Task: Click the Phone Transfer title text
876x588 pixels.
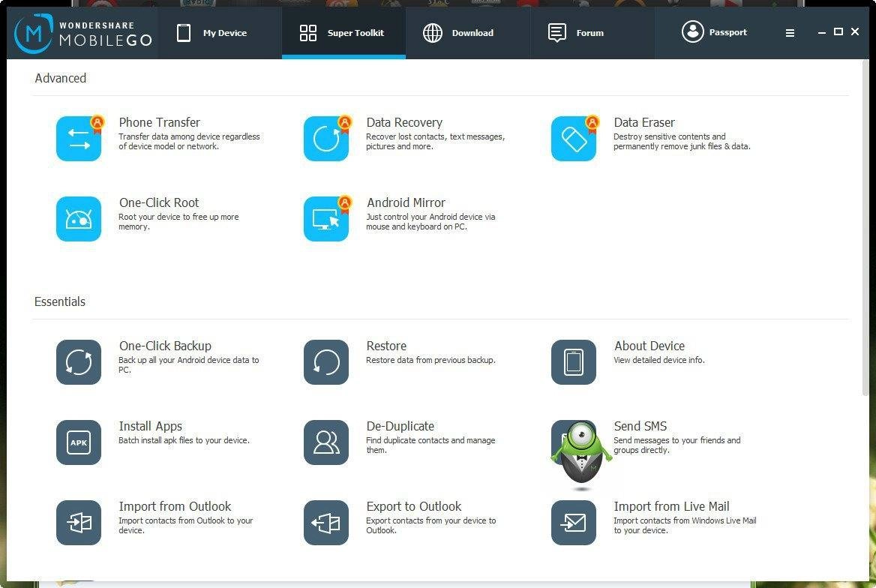Action: pyautogui.click(x=159, y=122)
